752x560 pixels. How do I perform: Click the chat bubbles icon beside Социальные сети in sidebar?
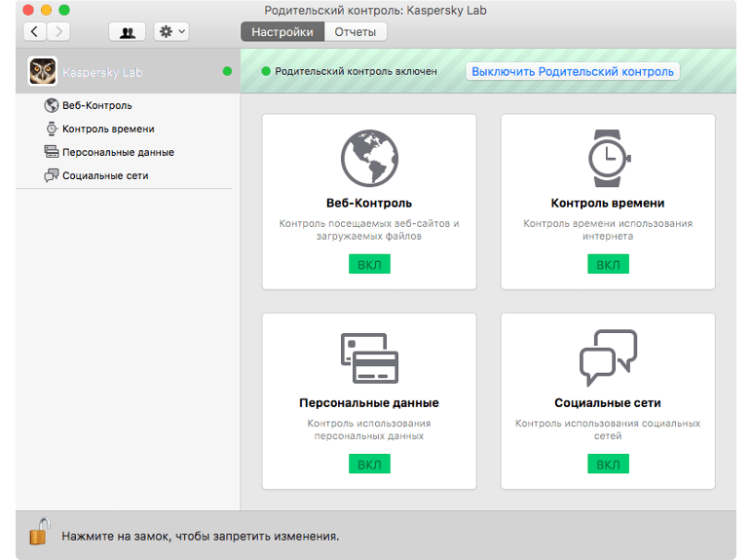(52, 175)
